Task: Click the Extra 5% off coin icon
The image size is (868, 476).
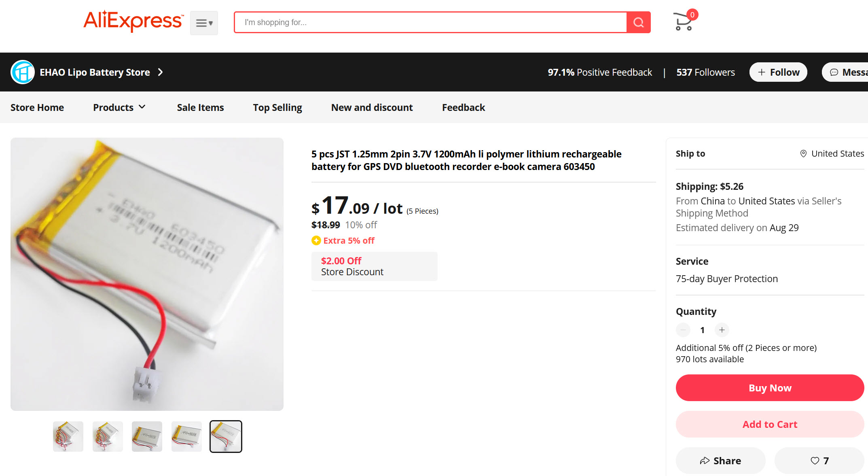Action: 316,241
